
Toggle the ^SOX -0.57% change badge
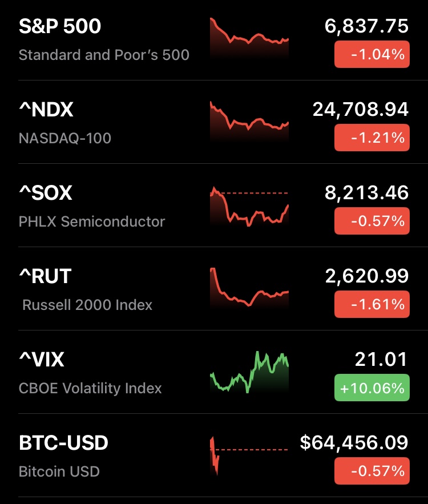(x=372, y=221)
